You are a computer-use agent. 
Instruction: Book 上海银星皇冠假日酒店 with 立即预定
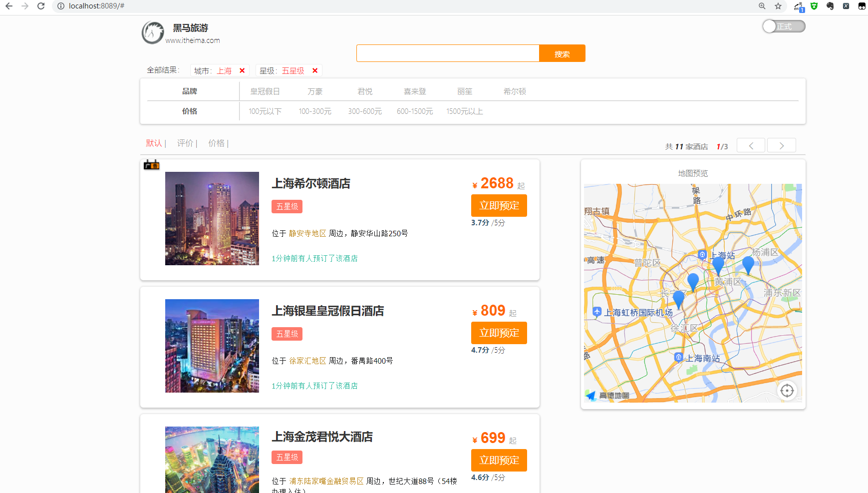(499, 333)
